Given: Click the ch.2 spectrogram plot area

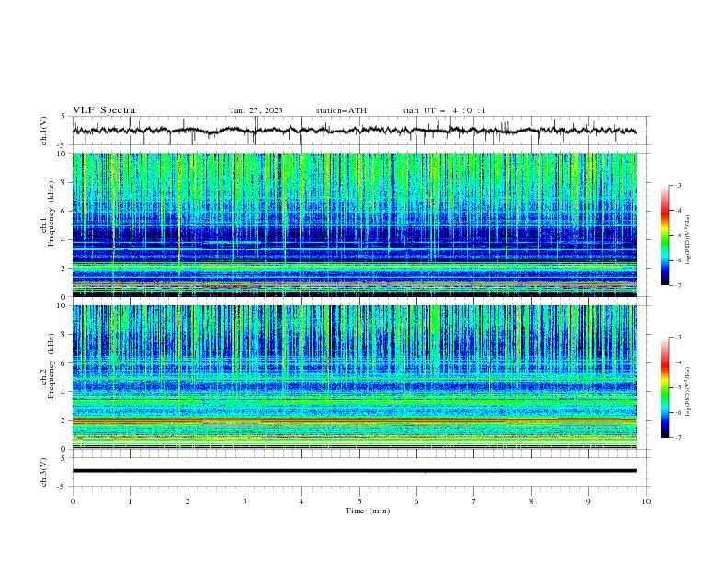Looking at the screenshot, I should click(354, 377).
